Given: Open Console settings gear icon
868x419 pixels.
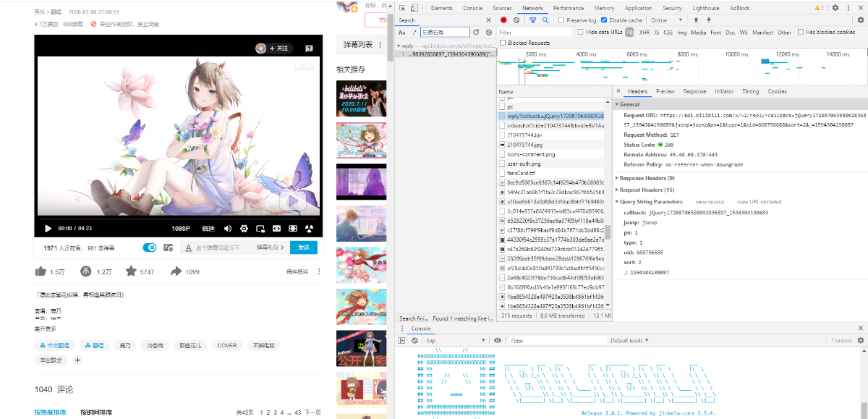Looking at the screenshot, I should 860,340.
